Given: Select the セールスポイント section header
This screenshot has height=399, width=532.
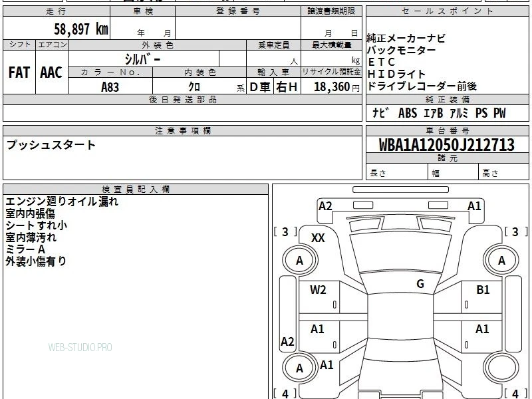Looking at the screenshot, I should tap(447, 11).
